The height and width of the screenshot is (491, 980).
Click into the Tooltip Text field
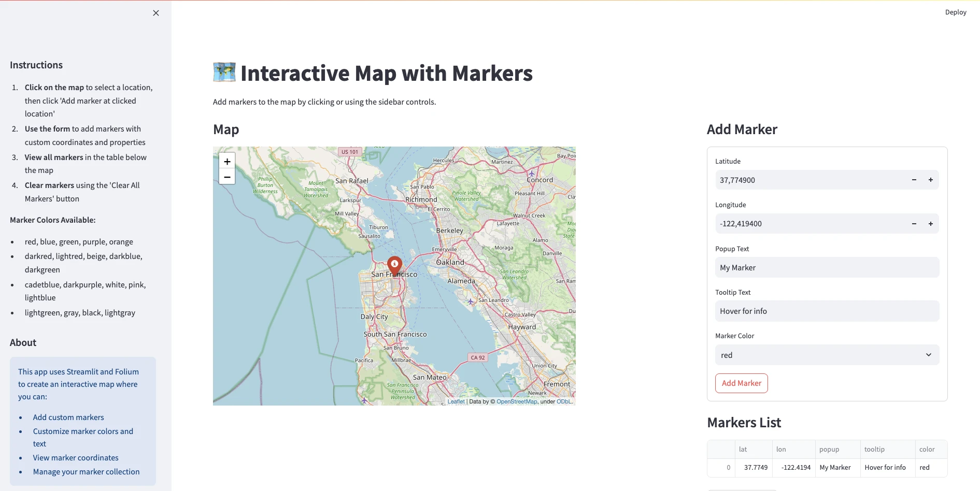coord(827,311)
